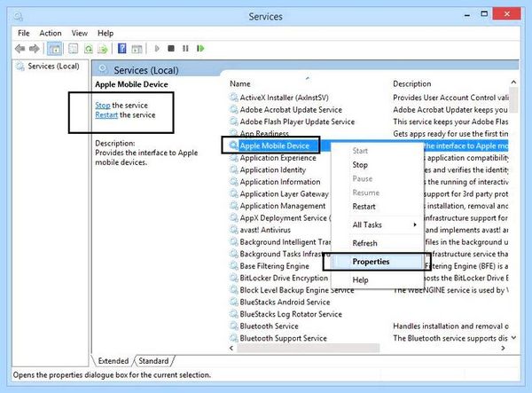Open the File menu
Viewport: 532px width, 393px height.
point(23,33)
